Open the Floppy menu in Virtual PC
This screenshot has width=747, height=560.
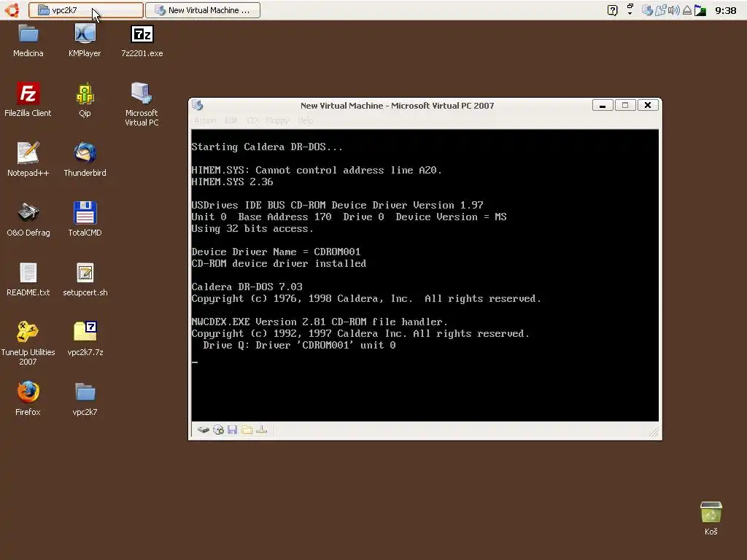(277, 120)
